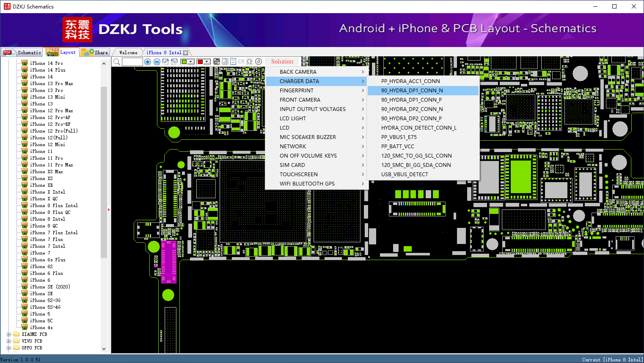Switch to the Schematic tab

pos(22,53)
